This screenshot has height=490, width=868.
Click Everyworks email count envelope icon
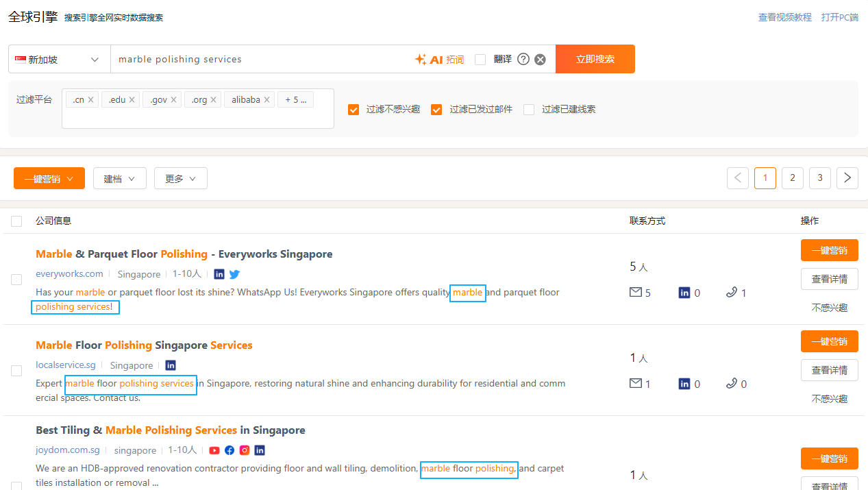(636, 293)
